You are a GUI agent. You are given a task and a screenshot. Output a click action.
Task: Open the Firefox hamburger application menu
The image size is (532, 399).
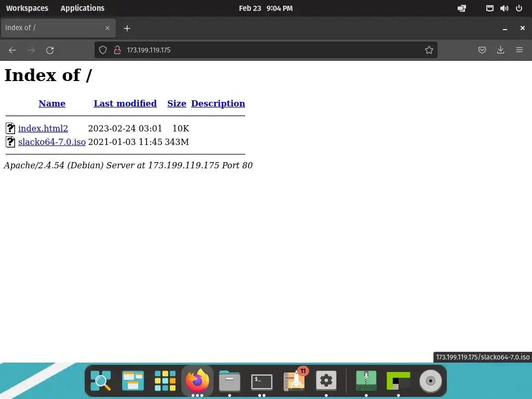[x=520, y=50]
